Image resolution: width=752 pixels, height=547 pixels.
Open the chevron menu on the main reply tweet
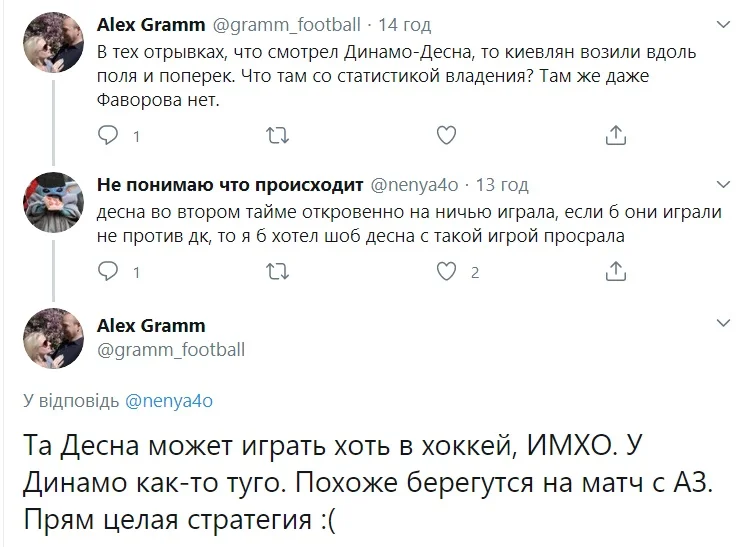723,324
